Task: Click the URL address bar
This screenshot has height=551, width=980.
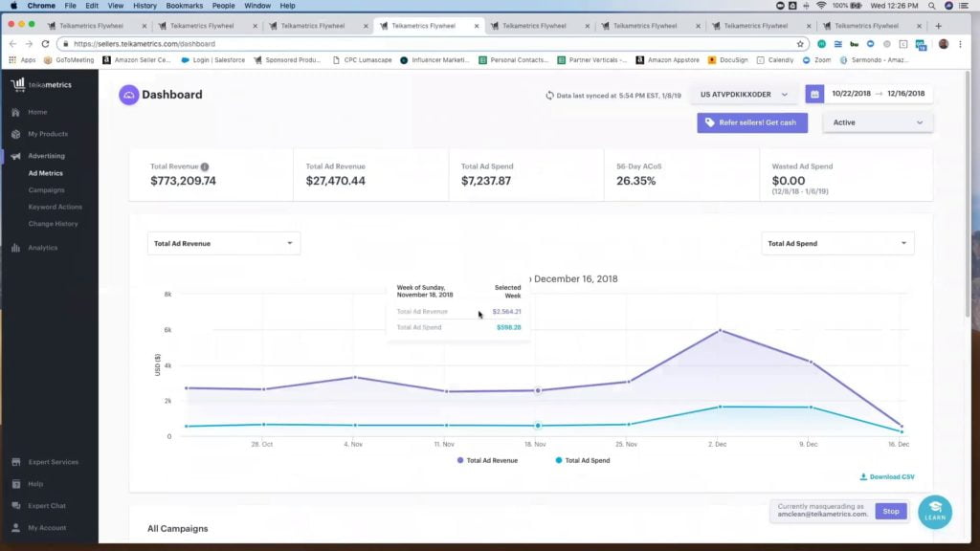Action: click(x=432, y=44)
